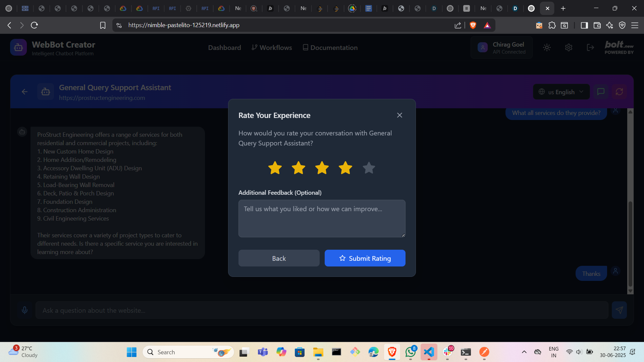The height and width of the screenshot is (362, 644).
Task: Select the first rating star
Action: tap(275, 168)
